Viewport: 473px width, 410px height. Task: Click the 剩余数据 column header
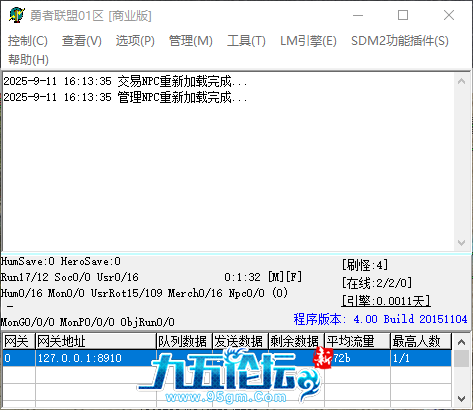(x=296, y=341)
